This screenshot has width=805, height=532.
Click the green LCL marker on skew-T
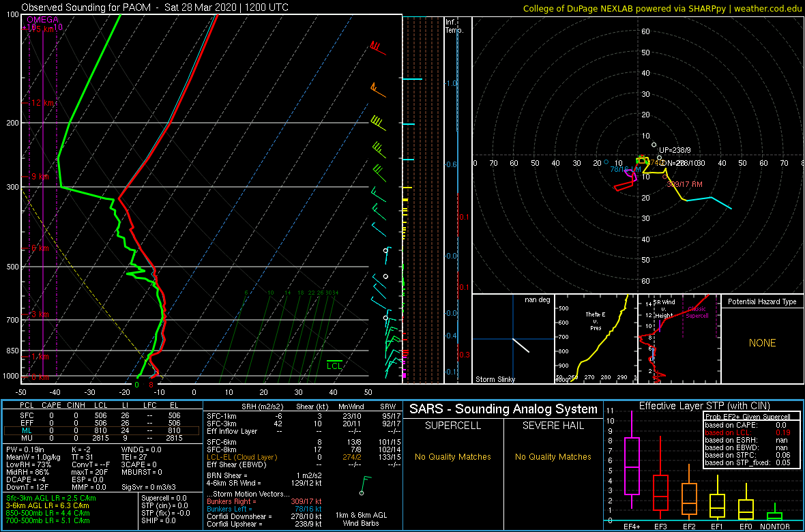[335, 365]
